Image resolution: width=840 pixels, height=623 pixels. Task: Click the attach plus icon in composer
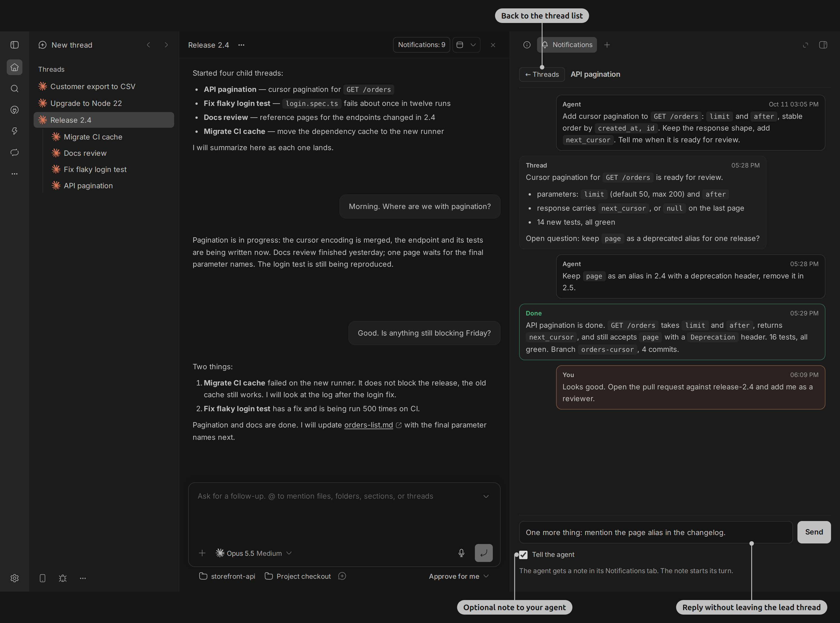click(x=202, y=553)
